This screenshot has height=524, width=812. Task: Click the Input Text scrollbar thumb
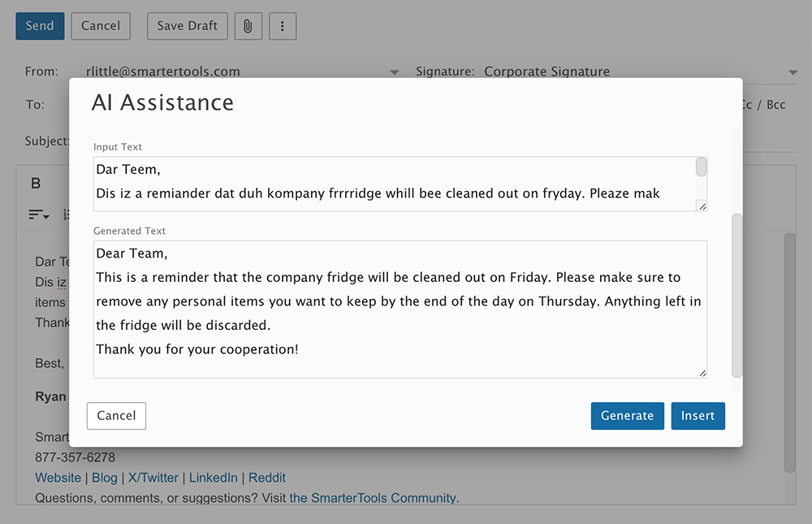pos(702,167)
